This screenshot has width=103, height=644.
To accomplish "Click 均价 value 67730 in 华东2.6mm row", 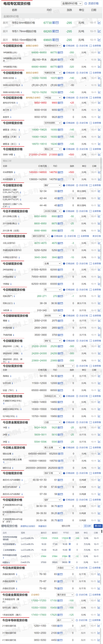I will [x=48, y=23].
